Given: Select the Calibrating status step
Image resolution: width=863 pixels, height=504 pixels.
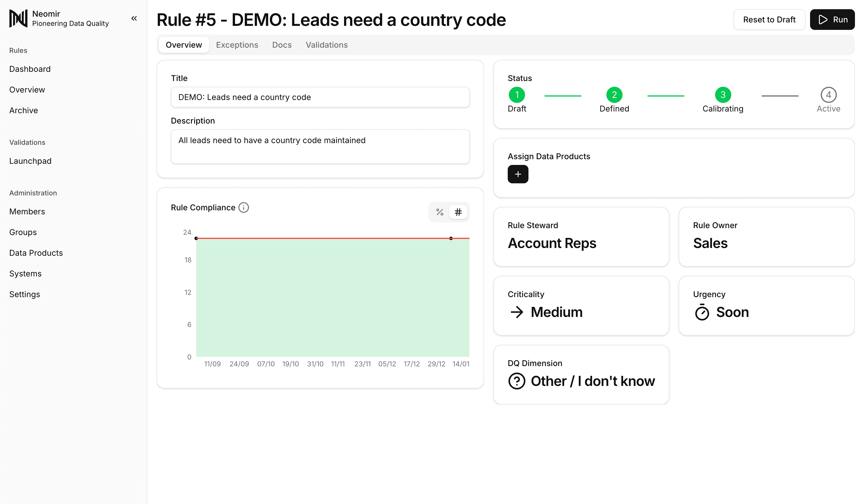Looking at the screenshot, I should (723, 95).
